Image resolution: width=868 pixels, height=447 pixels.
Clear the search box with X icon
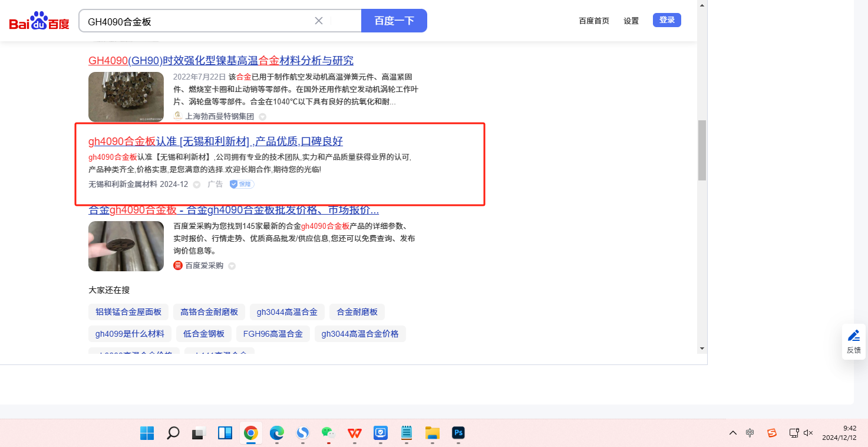tap(319, 21)
